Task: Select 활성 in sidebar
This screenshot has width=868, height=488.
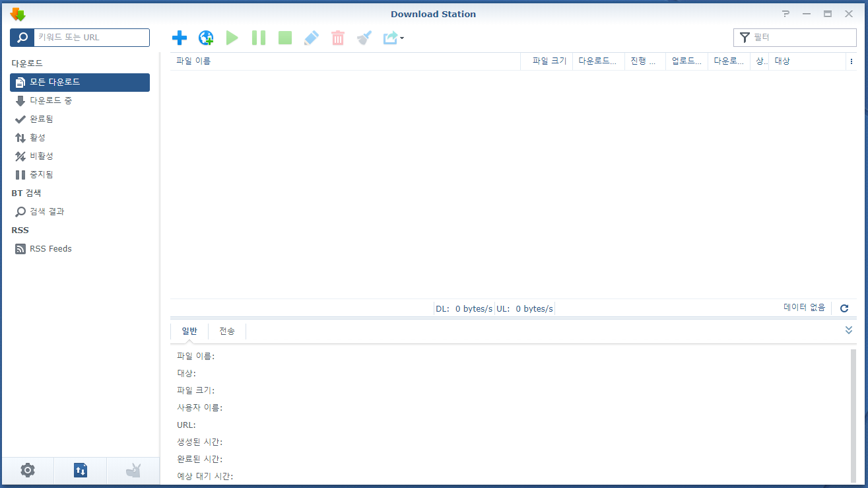Action: pyautogui.click(x=80, y=137)
